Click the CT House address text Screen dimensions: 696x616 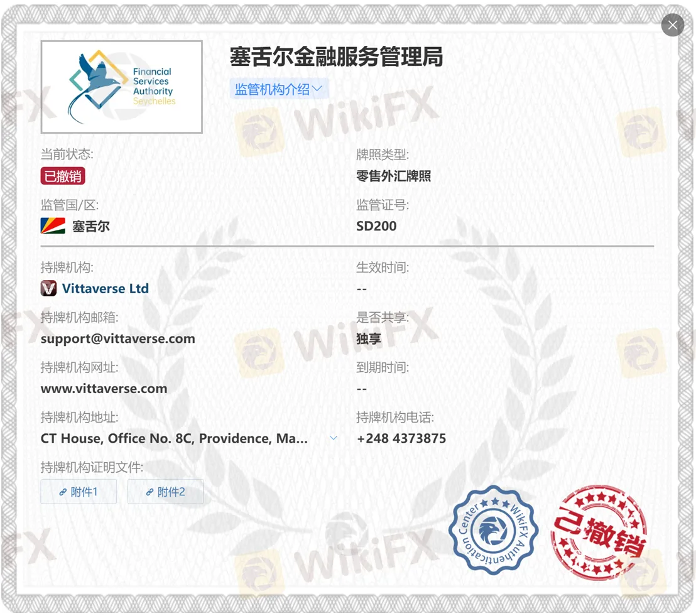click(174, 438)
